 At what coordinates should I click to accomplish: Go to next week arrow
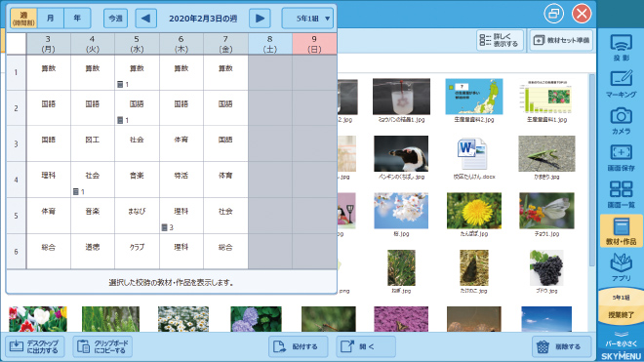click(260, 19)
